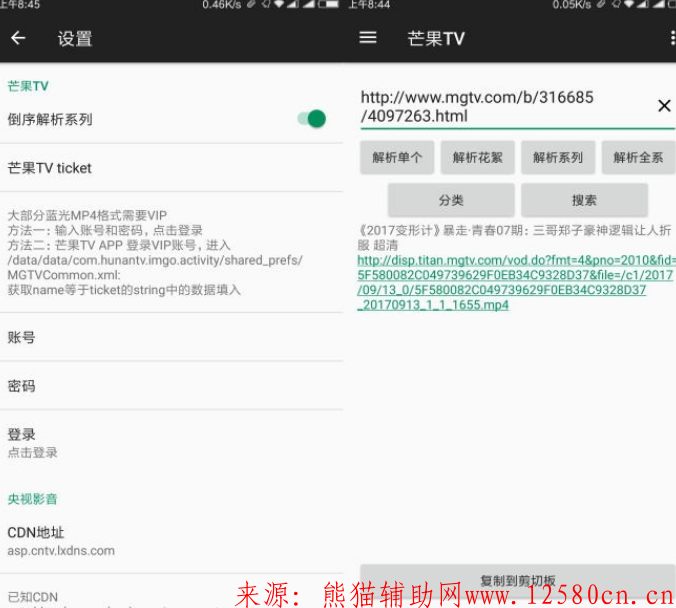This screenshot has width=676, height=608.
Task: Click the 解析全系 button
Action: pos(639,158)
